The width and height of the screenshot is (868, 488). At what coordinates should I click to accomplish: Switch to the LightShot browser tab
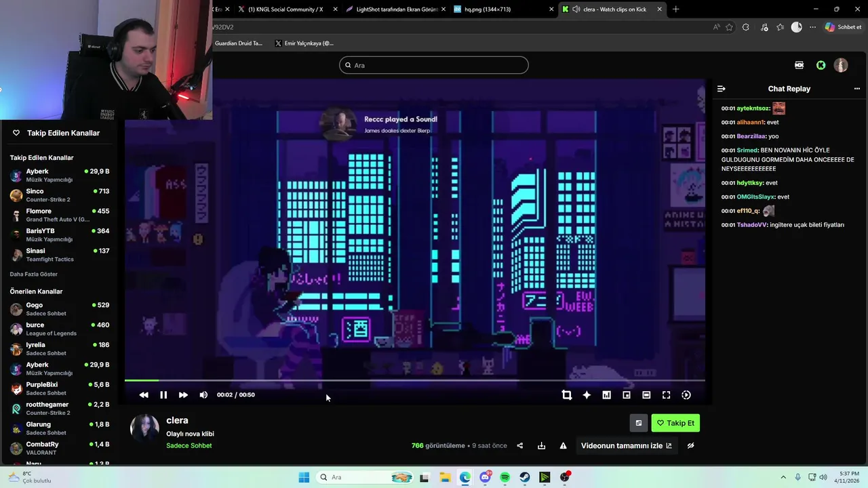(x=396, y=9)
